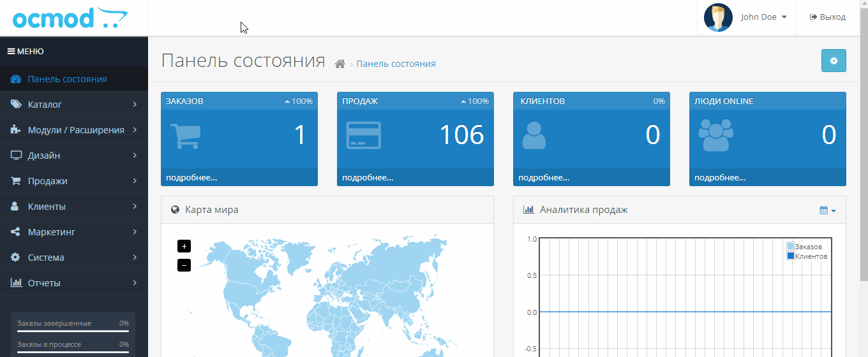Click подробнее under the Заказов tile
The width and height of the screenshot is (868, 357).
tap(191, 178)
